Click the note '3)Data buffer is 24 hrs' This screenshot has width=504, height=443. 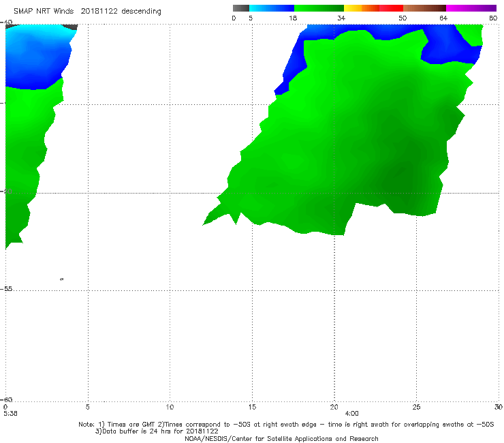pos(157,431)
